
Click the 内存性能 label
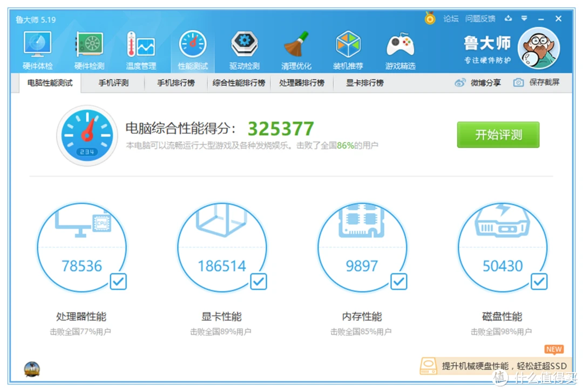tap(362, 317)
